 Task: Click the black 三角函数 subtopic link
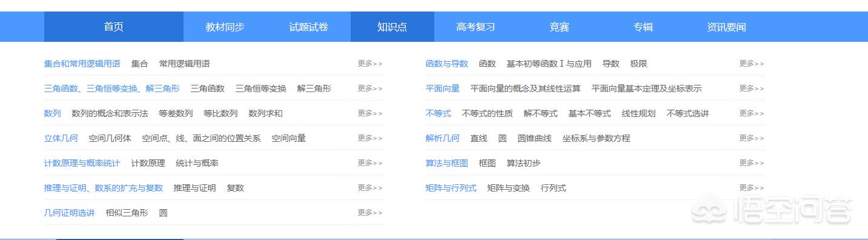[208, 88]
